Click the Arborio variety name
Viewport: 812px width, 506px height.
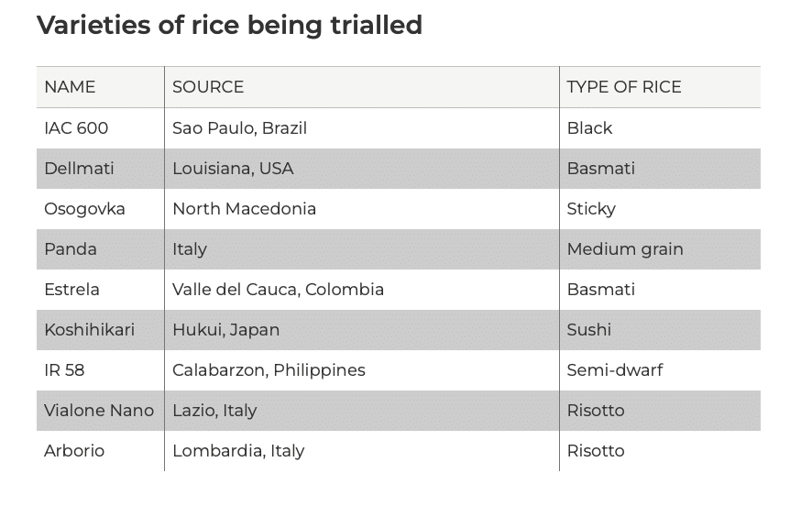[74, 451]
